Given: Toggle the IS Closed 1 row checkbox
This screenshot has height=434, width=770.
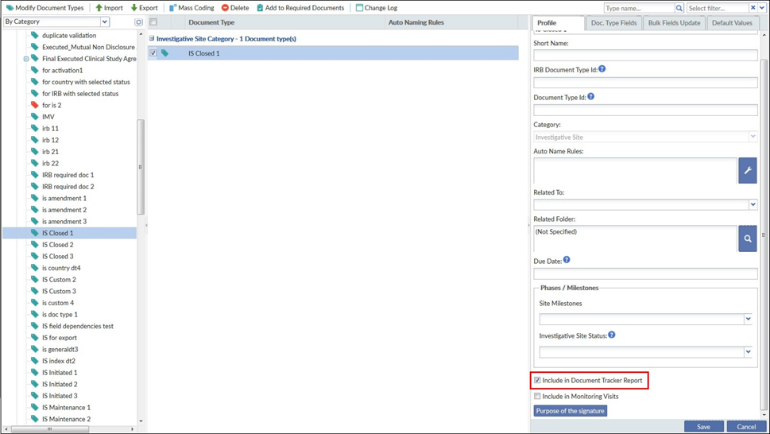Looking at the screenshot, I should pyautogui.click(x=153, y=53).
